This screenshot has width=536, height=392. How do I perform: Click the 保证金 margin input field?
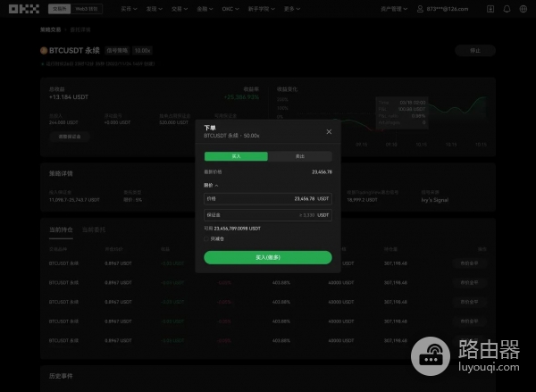[268, 215]
